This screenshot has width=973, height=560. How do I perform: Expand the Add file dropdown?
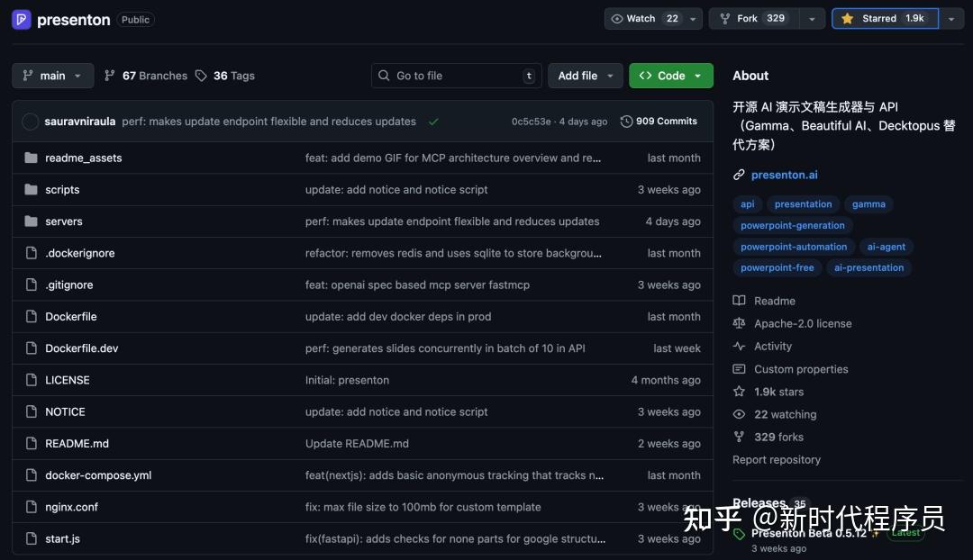coord(586,76)
